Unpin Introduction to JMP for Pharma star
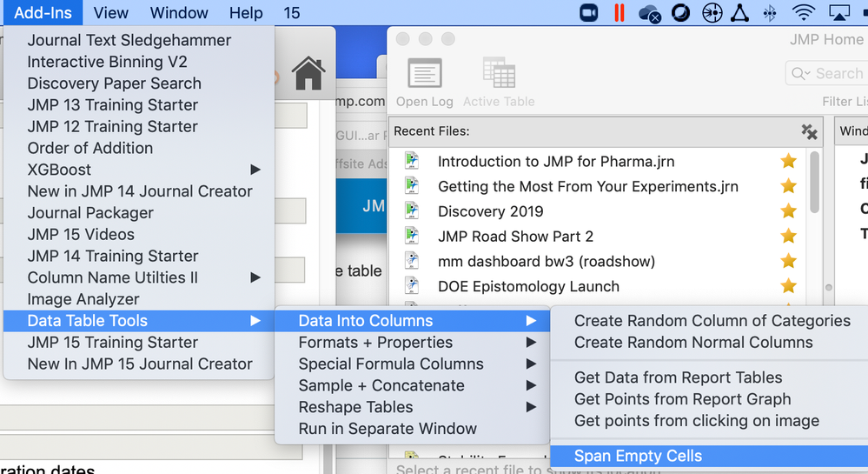The height and width of the screenshot is (474, 868). 788,161
